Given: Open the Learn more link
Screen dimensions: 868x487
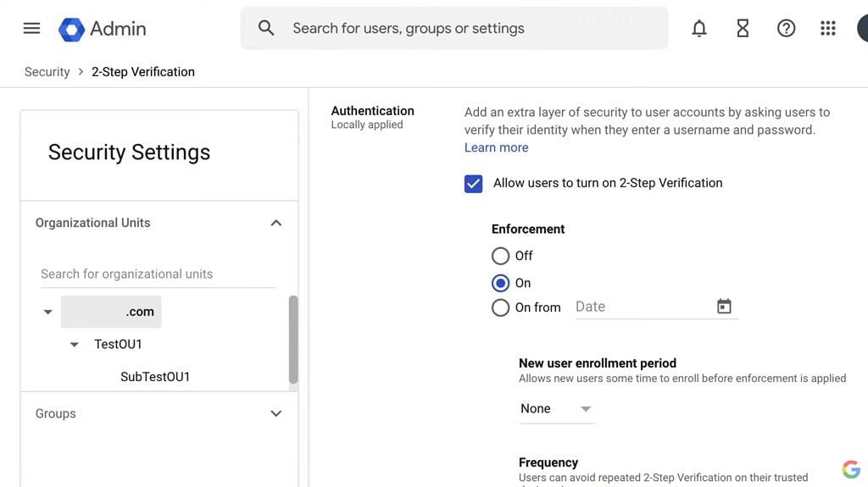Looking at the screenshot, I should 497,147.
